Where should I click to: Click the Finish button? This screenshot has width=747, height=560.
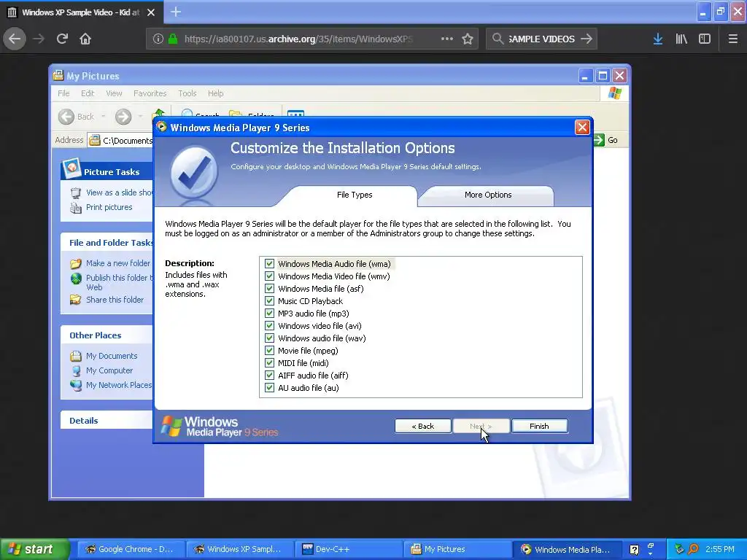pos(539,426)
